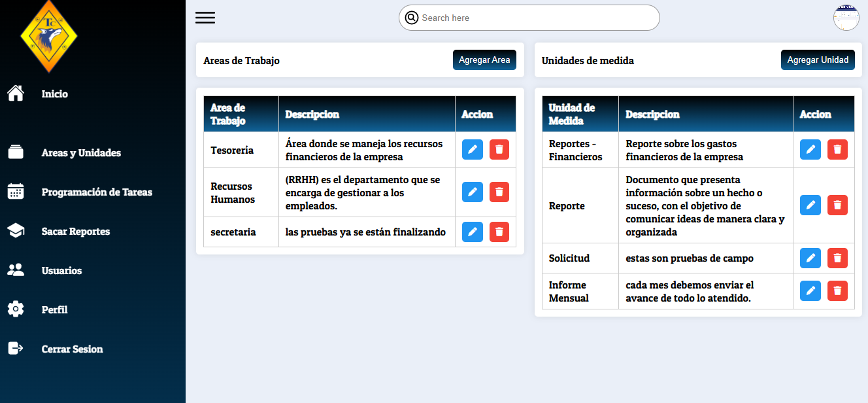Open Areas y Unidades sidebar item
The width and height of the screenshot is (868, 403).
click(x=81, y=153)
